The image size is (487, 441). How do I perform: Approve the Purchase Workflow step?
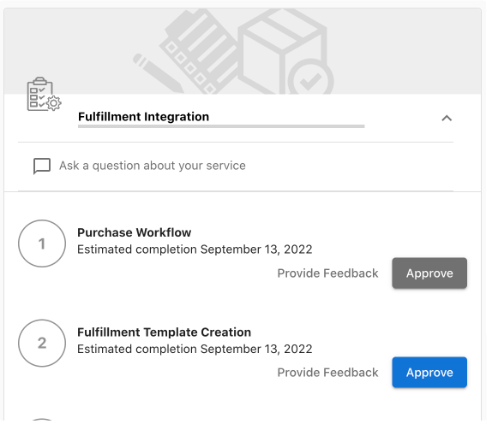click(429, 273)
